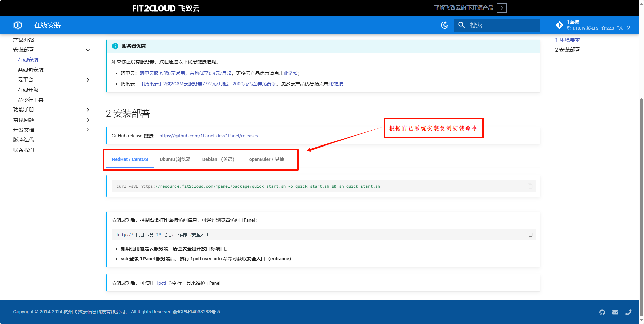Image resolution: width=644 pixels, height=324 pixels.
Task: Click the curl quick_start.sh command text
Action: point(248,186)
